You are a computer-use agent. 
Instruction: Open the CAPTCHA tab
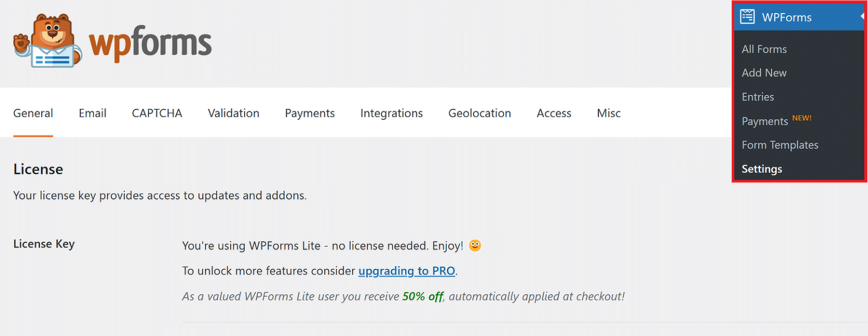pyautogui.click(x=157, y=113)
